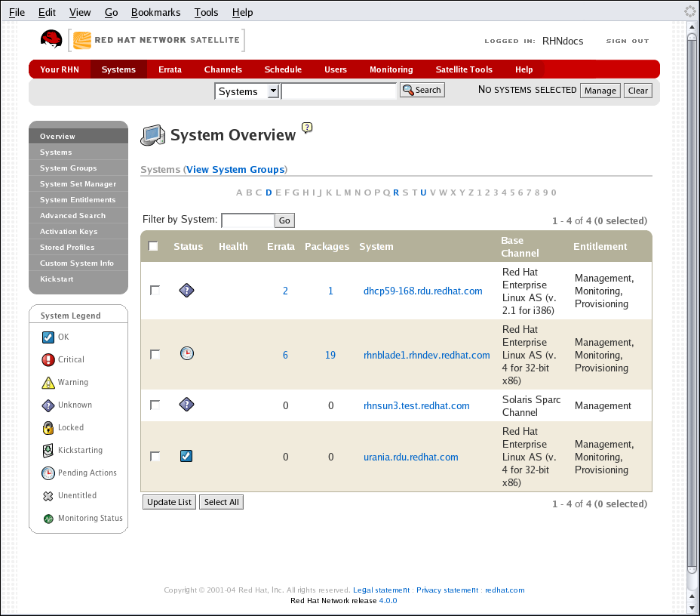
Task: Click the Sign Out link
Action: [628, 41]
